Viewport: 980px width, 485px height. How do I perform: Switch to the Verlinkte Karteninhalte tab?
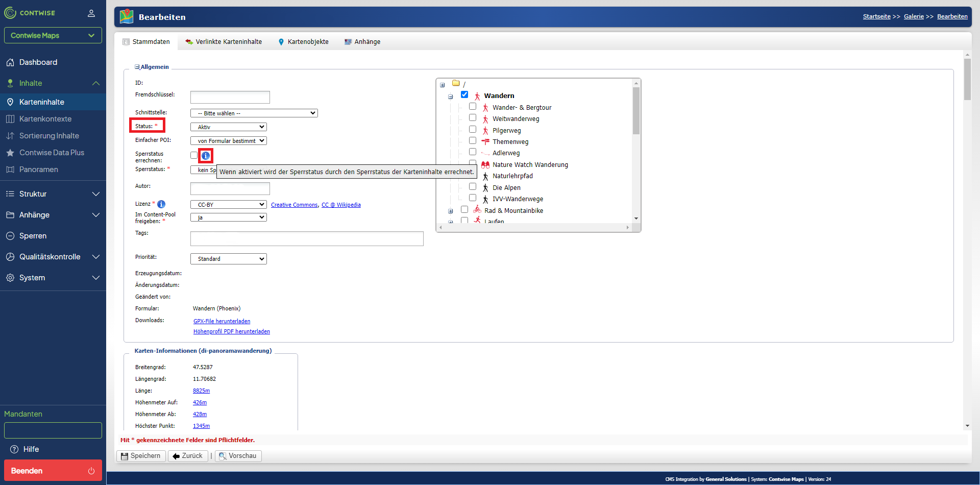point(224,42)
